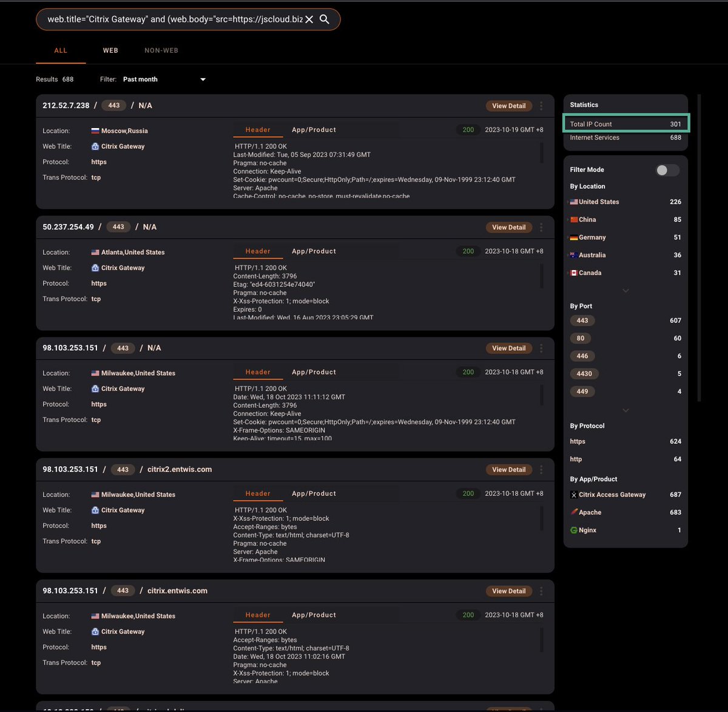Open domain link citrix2.entwis.com
728x712 pixels.
click(x=180, y=470)
